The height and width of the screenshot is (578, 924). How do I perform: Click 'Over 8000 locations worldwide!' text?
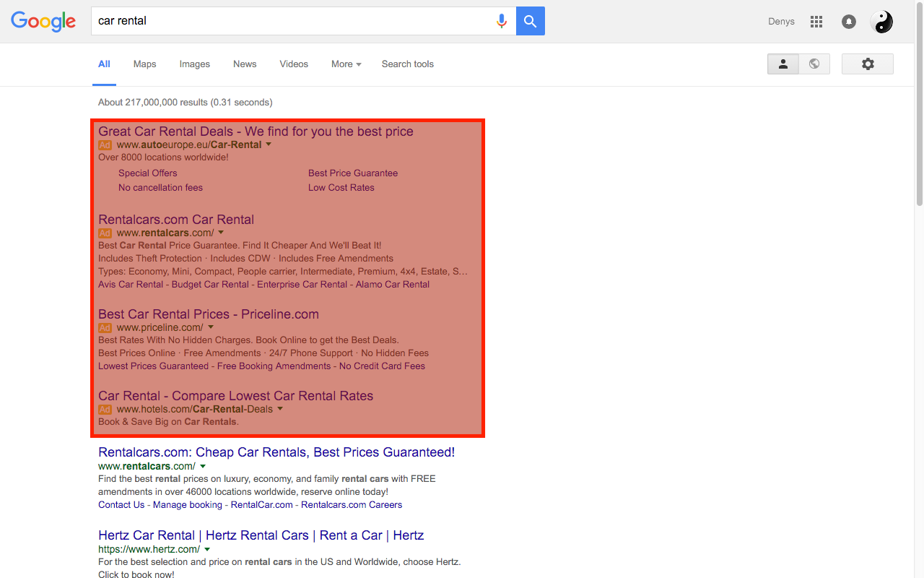tap(163, 158)
